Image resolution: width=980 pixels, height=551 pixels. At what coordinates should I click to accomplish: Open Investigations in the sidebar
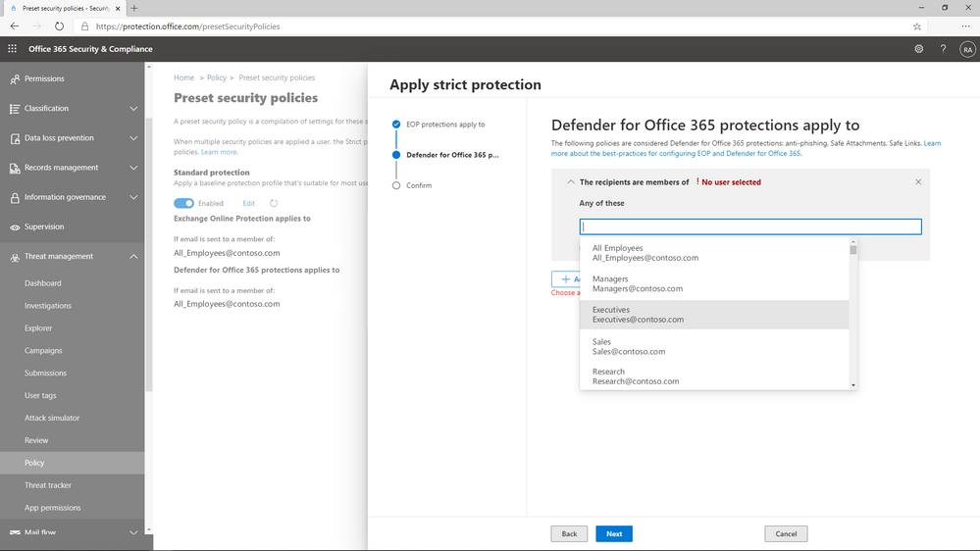pos(48,306)
